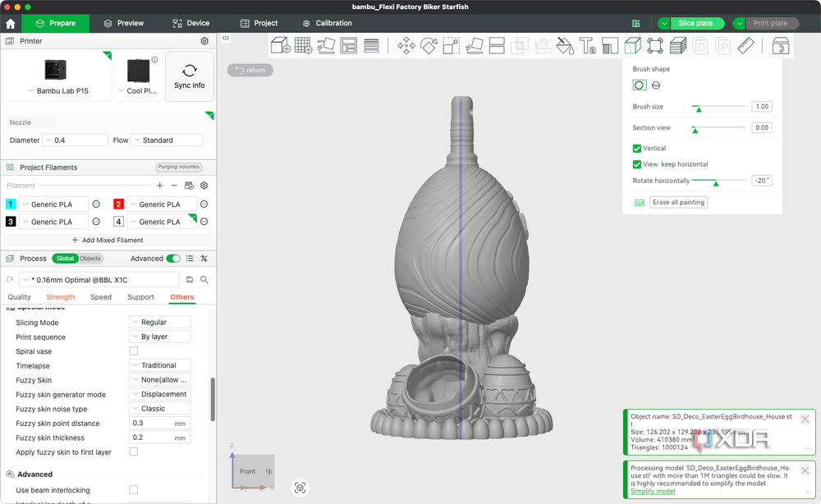Screen dimensions: 821x504
Task: Go to the Home screen icon
Action: click(x=11, y=24)
